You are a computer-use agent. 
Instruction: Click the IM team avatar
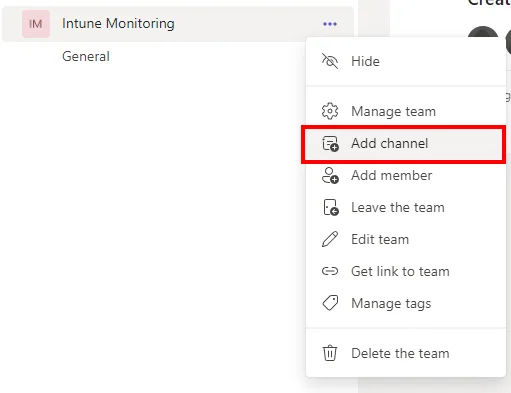(36, 24)
